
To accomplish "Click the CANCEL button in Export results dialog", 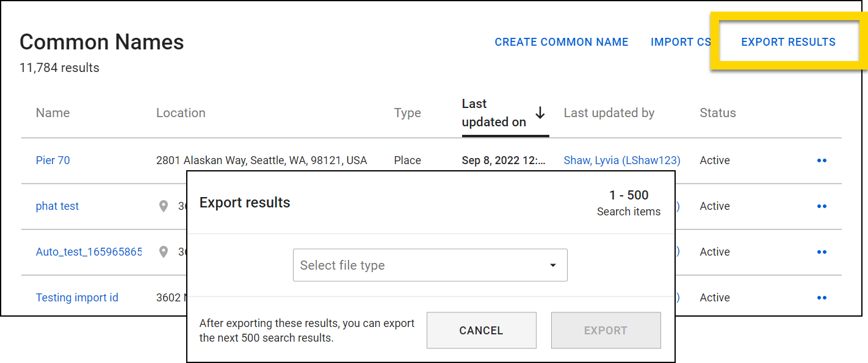I will [481, 330].
